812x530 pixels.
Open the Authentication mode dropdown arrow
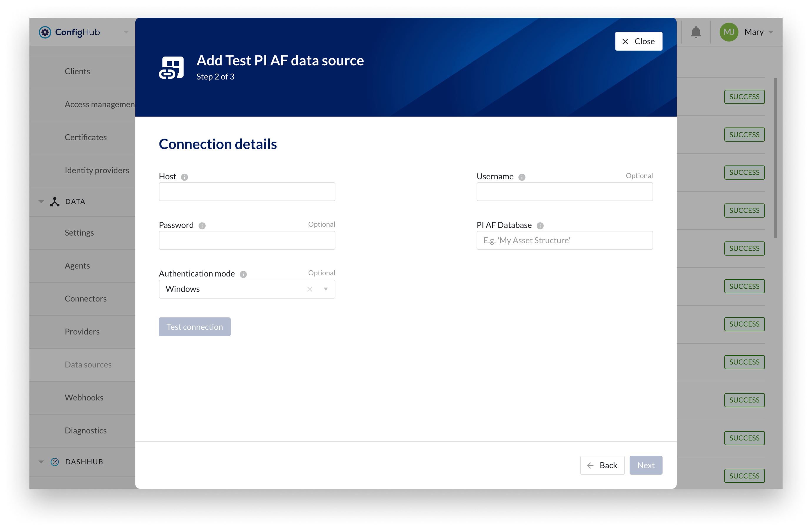(x=326, y=289)
